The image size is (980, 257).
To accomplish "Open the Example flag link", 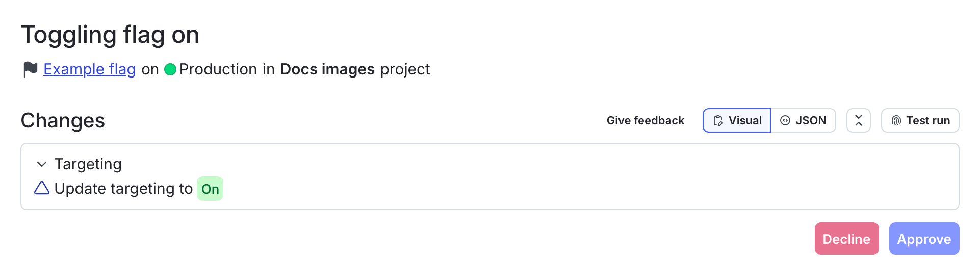I will tap(89, 69).
